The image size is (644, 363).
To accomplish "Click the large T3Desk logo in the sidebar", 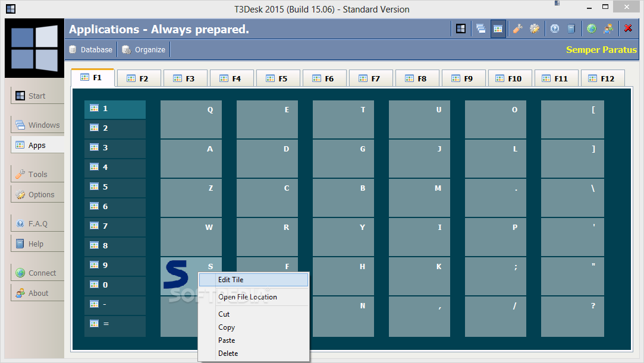I will click(x=34, y=48).
